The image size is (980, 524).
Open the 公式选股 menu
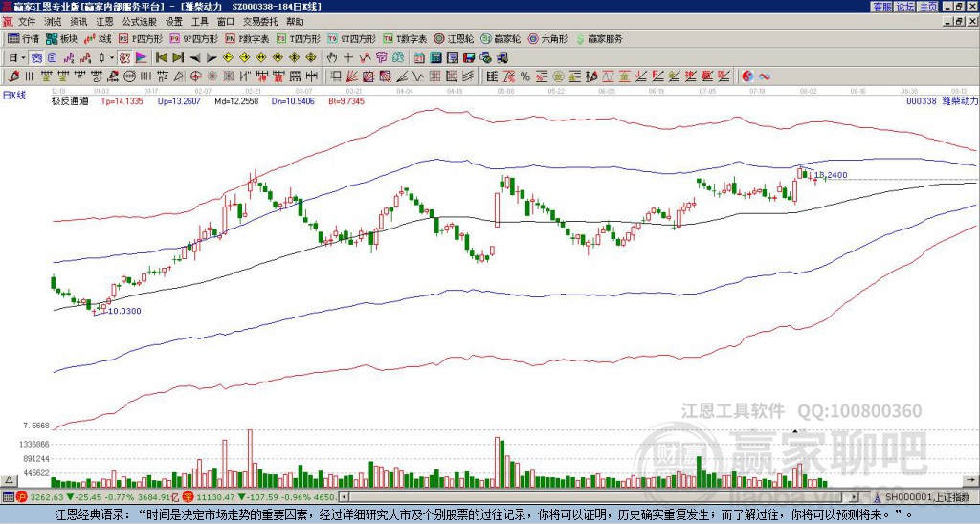(140, 22)
